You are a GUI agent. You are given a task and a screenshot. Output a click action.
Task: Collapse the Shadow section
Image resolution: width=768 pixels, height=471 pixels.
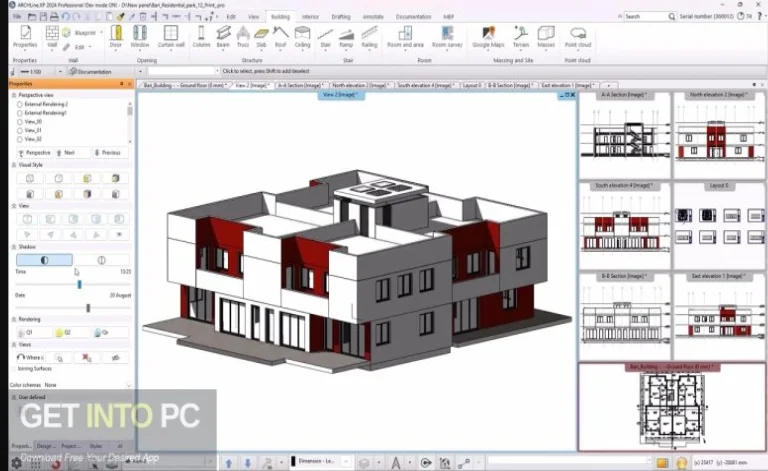coord(12,246)
